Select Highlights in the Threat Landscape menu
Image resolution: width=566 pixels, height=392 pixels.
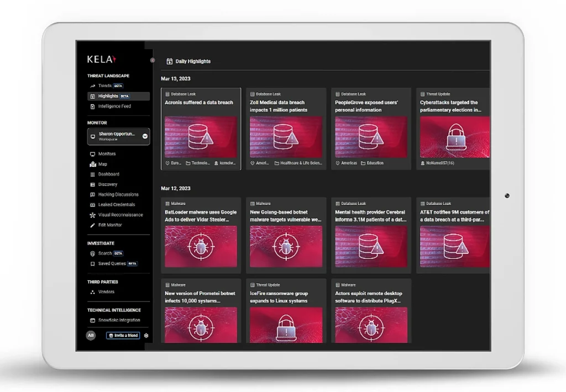[x=108, y=96]
